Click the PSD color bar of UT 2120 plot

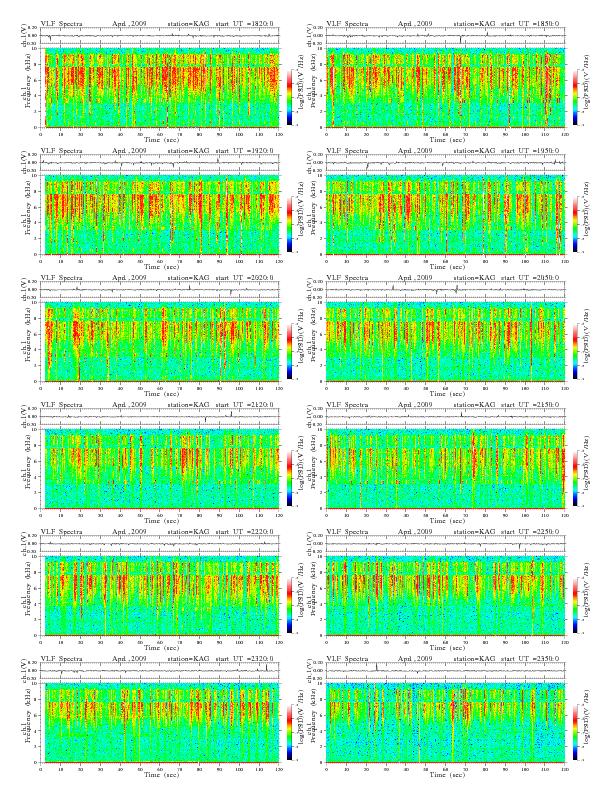click(289, 478)
